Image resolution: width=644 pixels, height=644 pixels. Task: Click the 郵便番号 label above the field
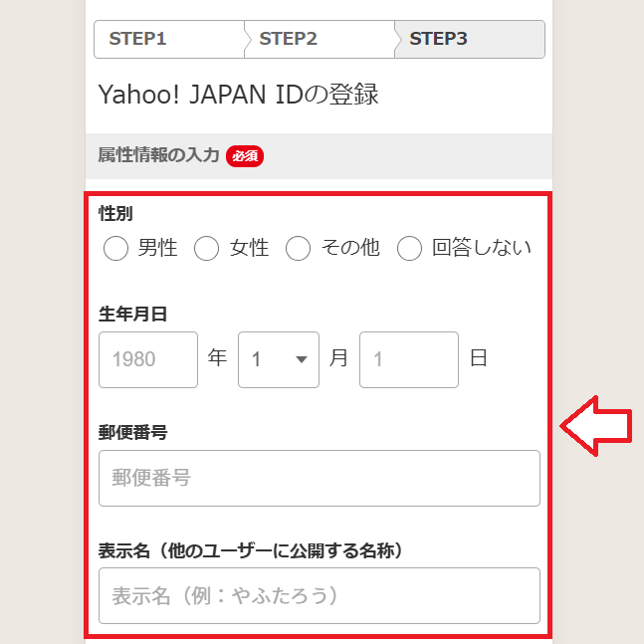(132, 432)
